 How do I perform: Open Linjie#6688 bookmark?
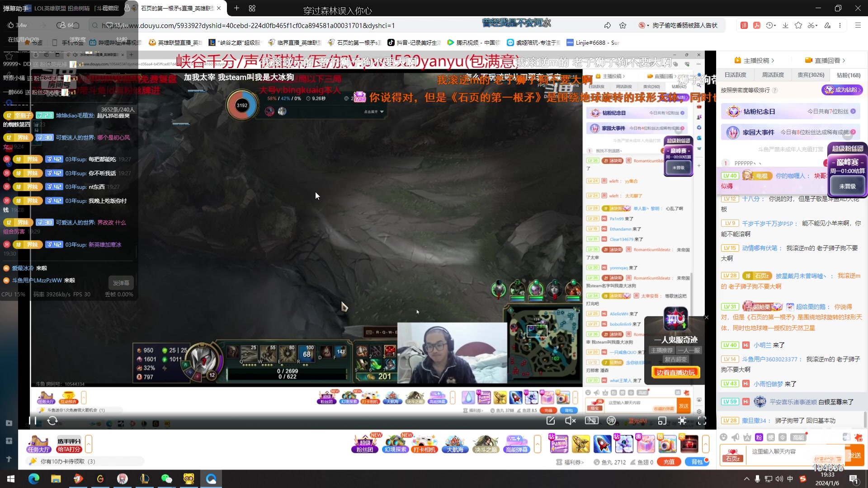click(592, 42)
